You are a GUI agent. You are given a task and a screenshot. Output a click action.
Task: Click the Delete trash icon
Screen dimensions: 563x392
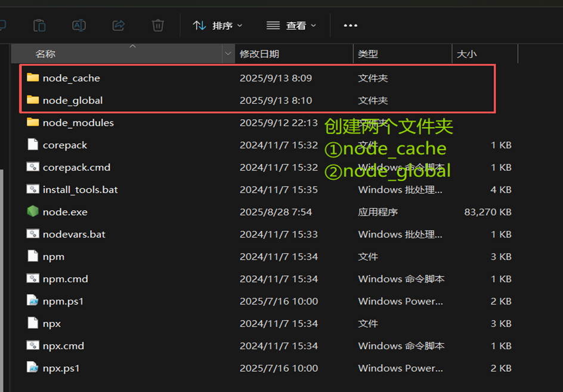click(157, 26)
